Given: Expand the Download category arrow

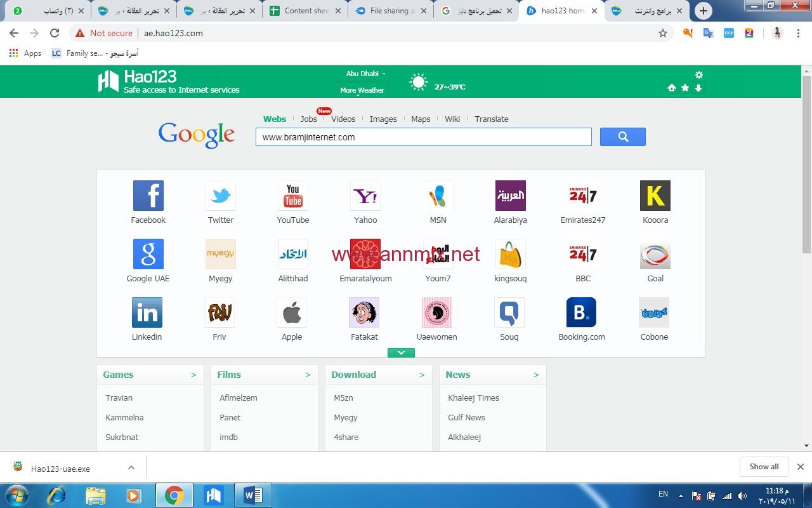Looking at the screenshot, I should click(x=422, y=375).
